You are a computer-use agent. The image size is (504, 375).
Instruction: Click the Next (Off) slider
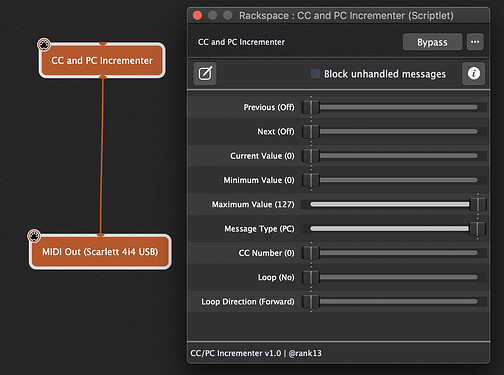pos(394,132)
